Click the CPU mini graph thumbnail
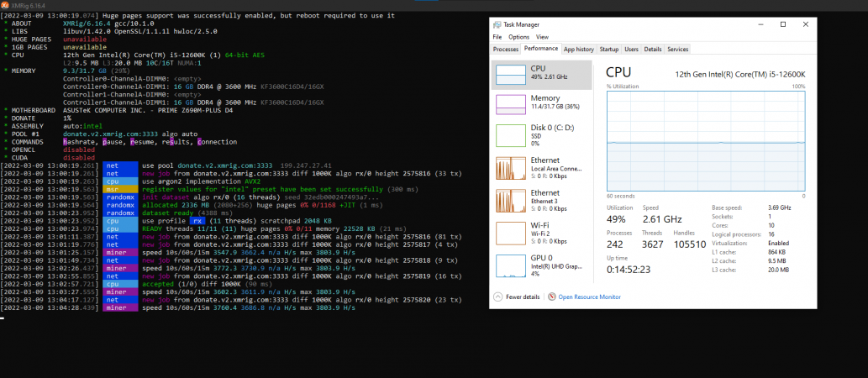 (510, 74)
